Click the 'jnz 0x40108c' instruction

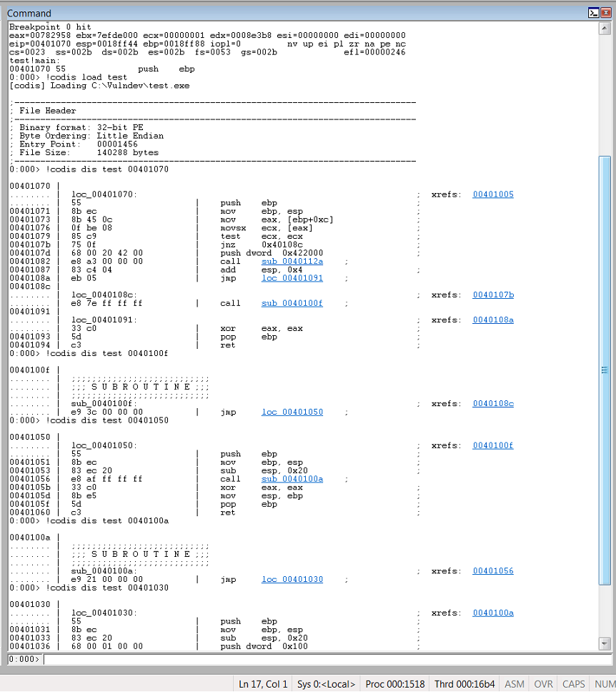pos(262,244)
